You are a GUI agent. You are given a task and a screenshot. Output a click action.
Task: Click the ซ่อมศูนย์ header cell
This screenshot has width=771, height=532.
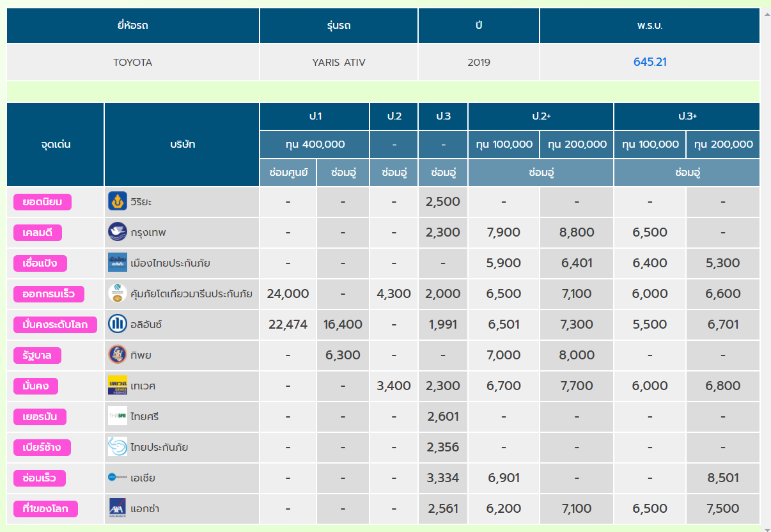(288, 173)
